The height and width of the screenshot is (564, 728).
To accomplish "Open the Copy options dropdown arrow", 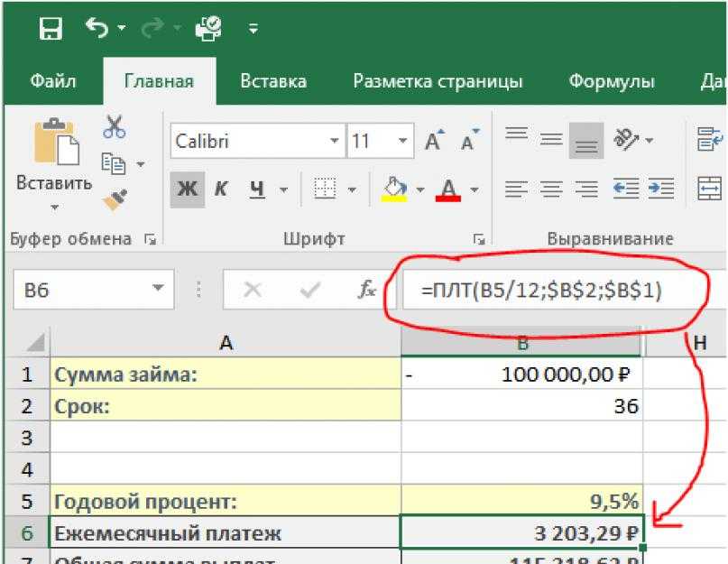I will (141, 164).
